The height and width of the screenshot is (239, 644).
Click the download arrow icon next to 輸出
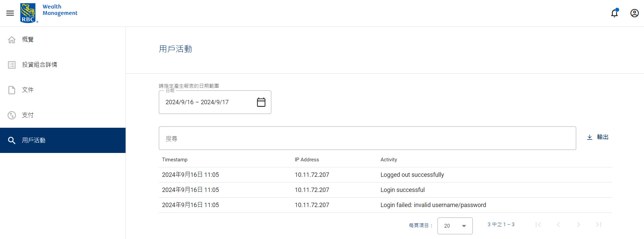590,137
